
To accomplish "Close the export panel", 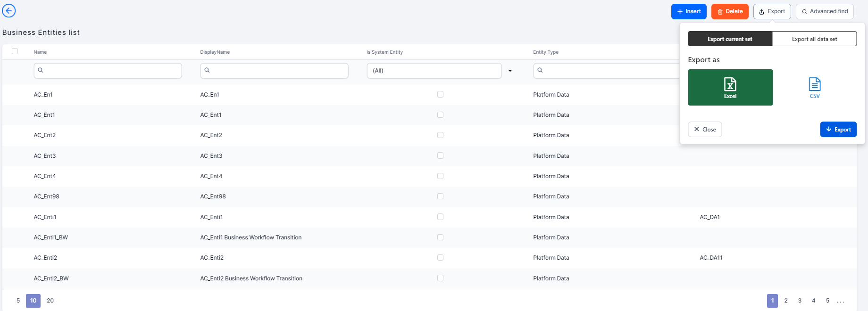I will [705, 130].
